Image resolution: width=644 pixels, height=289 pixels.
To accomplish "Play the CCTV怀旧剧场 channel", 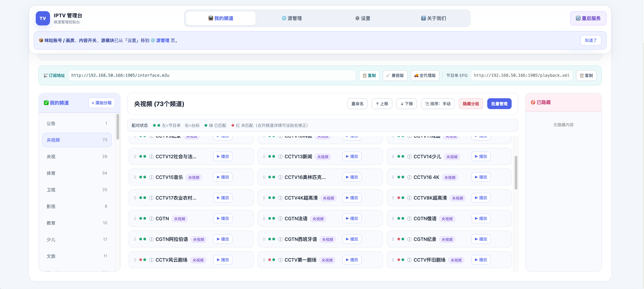I will click(481, 260).
